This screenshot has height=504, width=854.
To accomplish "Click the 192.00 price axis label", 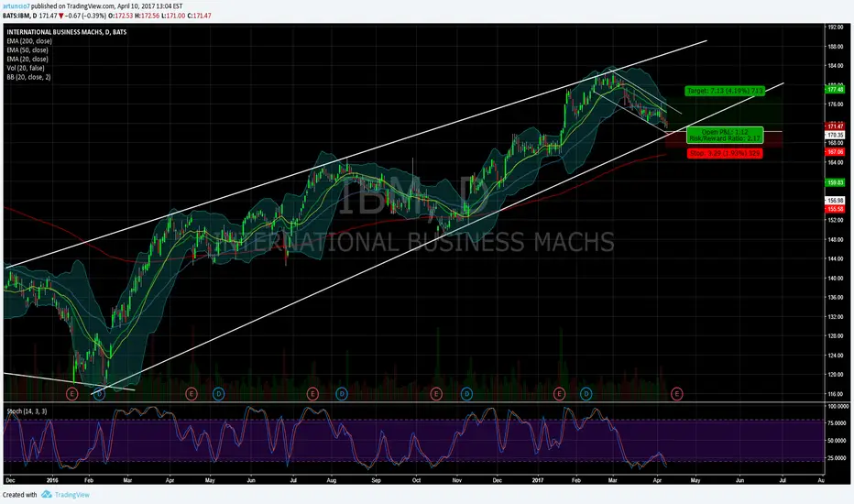I will click(x=836, y=27).
